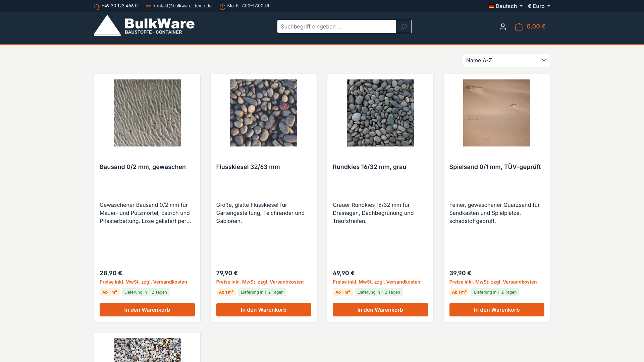Click the 79,90 € price on Flusskiesel

tap(227, 273)
